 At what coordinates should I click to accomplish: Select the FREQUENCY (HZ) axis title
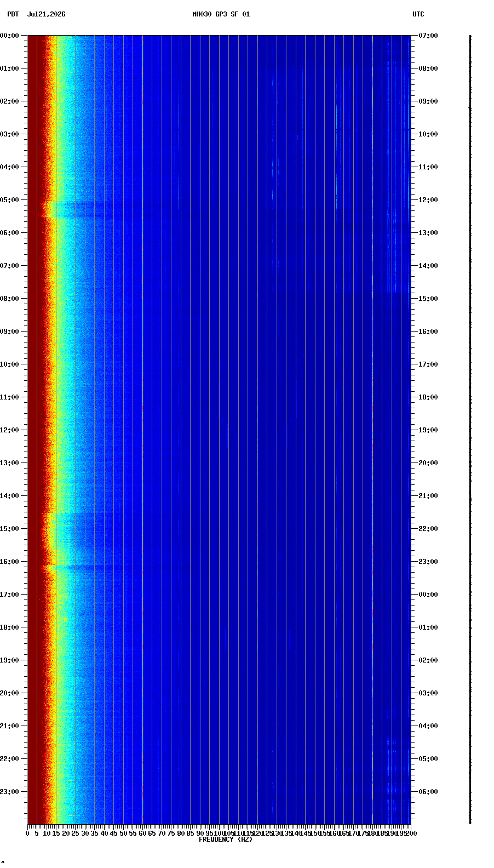click(x=226, y=840)
